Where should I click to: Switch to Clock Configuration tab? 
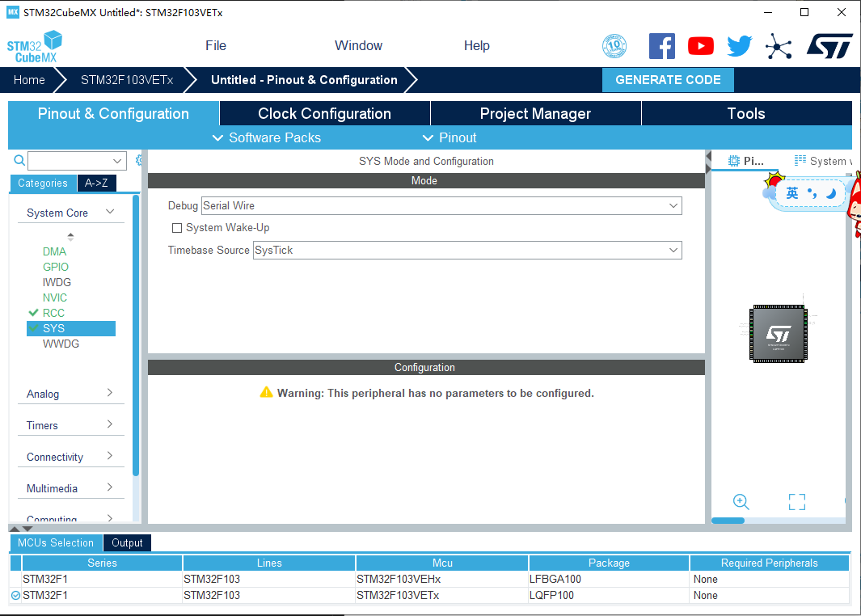(324, 114)
